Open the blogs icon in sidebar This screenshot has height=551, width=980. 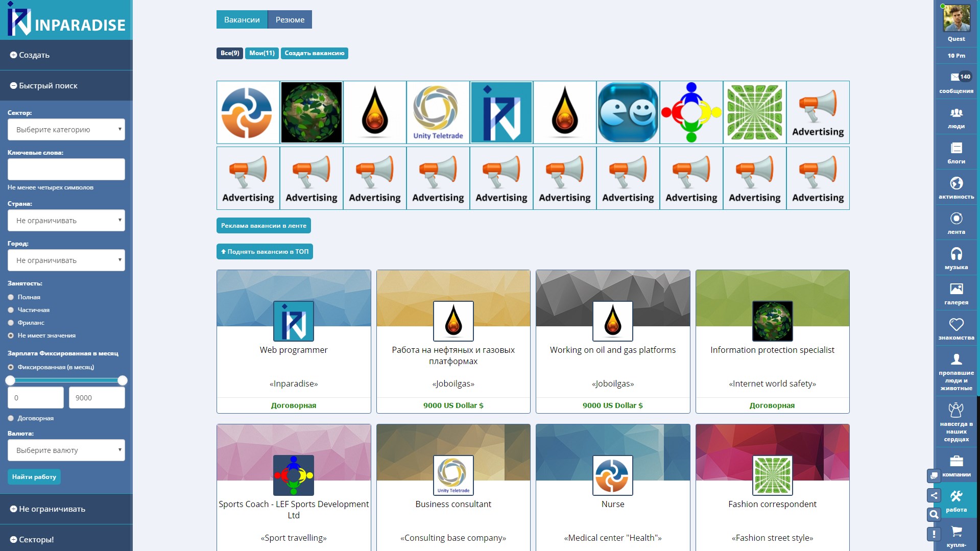(956, 148)
